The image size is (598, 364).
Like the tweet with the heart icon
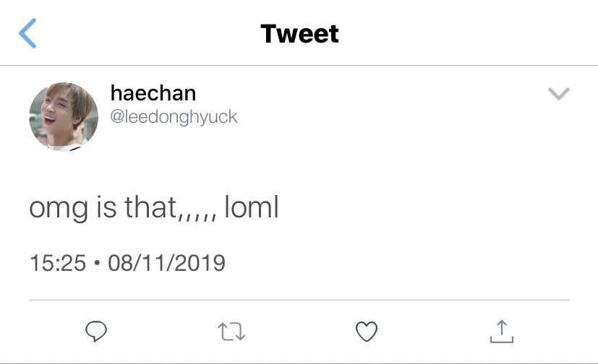click(367, 331)
